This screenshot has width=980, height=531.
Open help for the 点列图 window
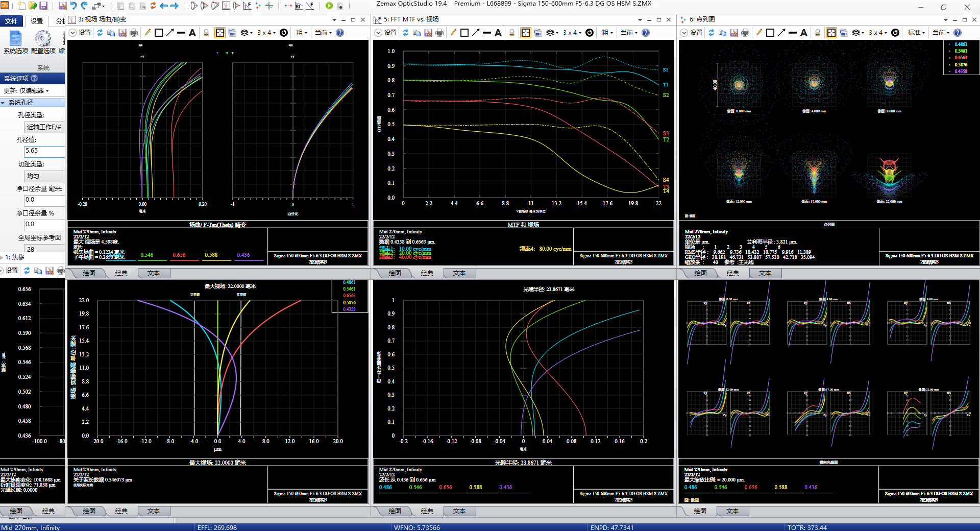pyautogui.click(x=958, y=33)
